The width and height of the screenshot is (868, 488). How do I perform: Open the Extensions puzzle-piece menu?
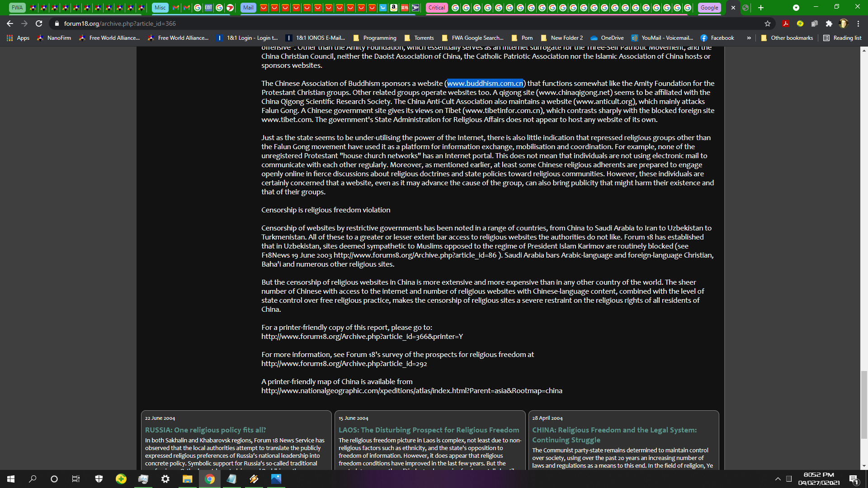(x=829, y=23)
